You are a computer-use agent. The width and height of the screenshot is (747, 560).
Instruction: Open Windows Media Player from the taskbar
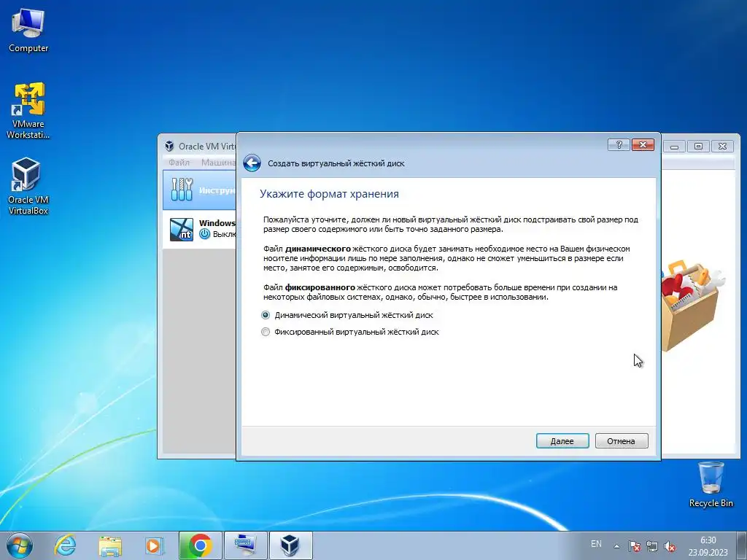[154, 545]
